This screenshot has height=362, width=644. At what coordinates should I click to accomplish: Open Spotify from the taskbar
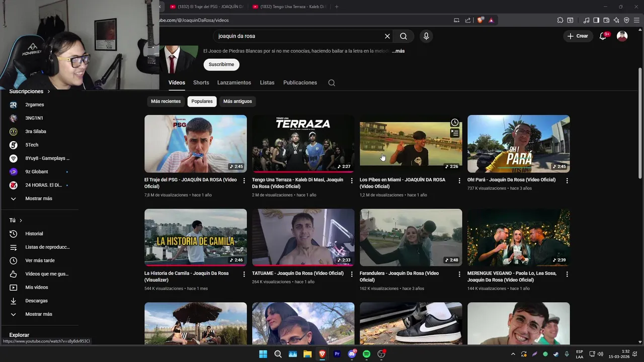point(367,354)
